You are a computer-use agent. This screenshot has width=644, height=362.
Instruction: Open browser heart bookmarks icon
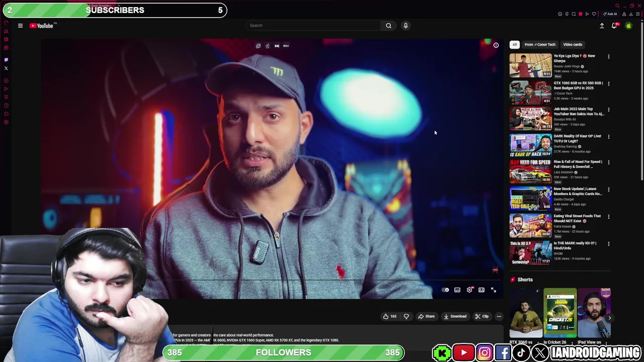click(x=594, y=14)
